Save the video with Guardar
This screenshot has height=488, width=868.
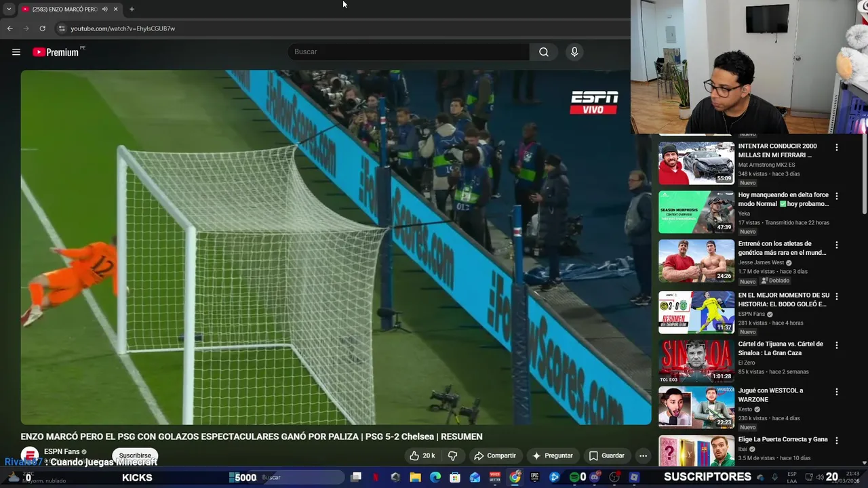(607, 455)
